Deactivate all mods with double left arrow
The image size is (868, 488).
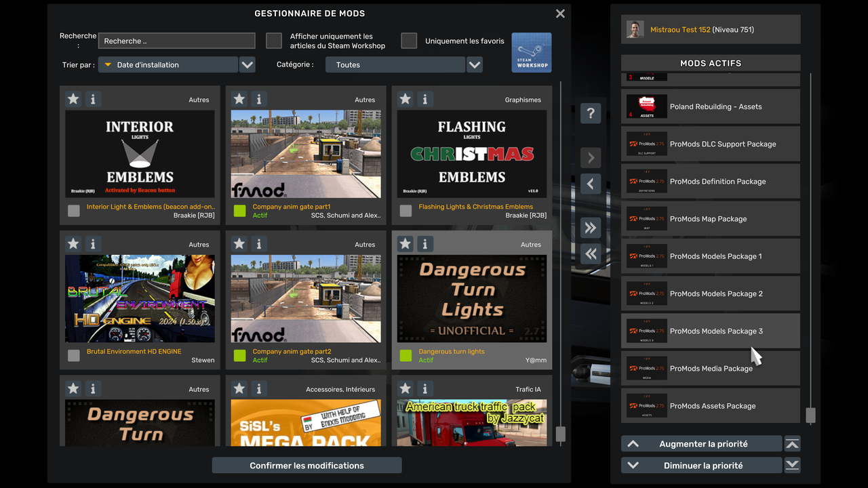pos(591,253)
